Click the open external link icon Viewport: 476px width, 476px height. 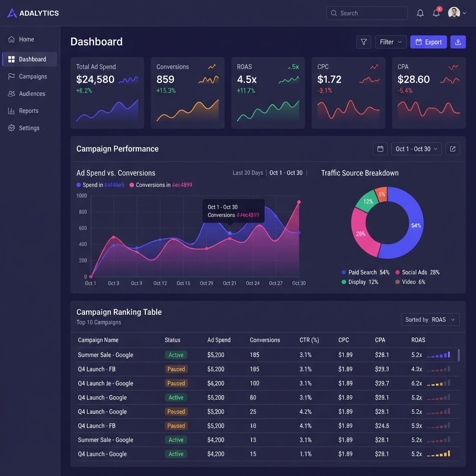coord(453,149)
